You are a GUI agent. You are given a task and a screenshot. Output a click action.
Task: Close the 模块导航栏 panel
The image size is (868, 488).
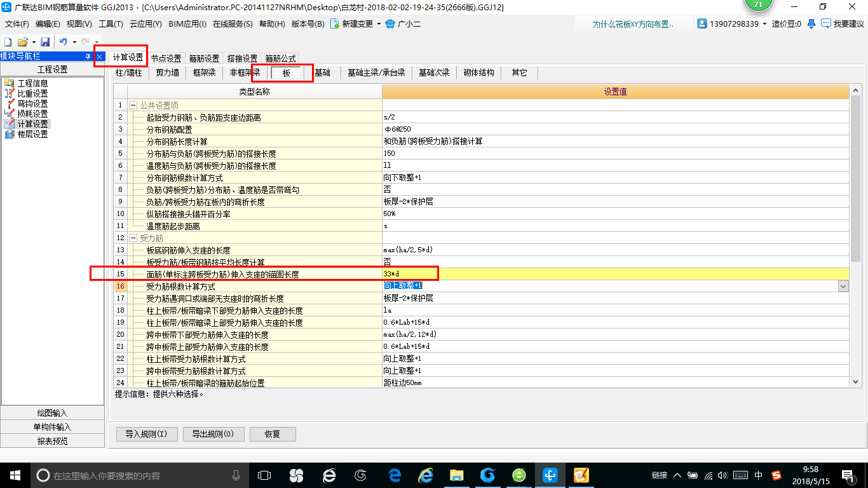[100, 57]
